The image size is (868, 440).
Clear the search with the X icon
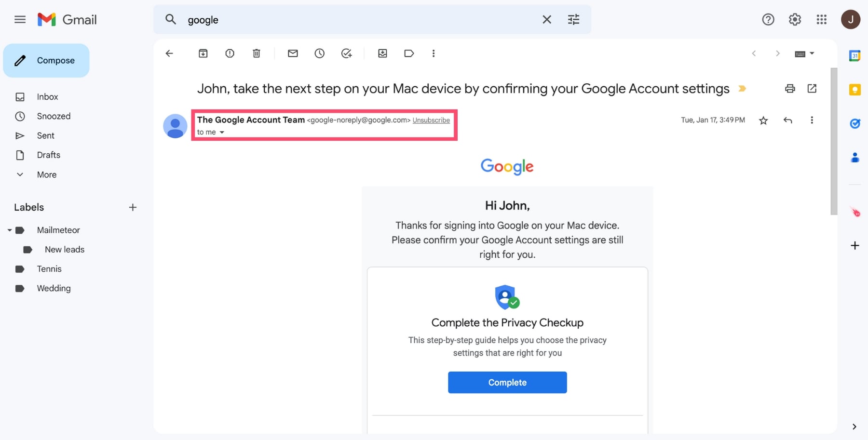[547, 20]
